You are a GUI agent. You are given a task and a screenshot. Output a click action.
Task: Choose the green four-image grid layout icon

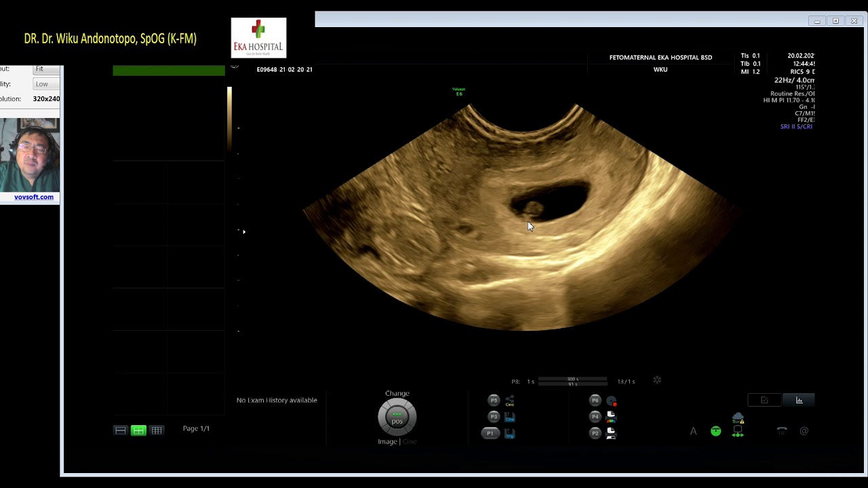138,430
